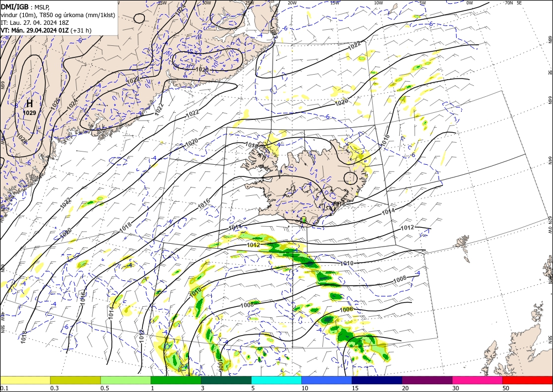Click the '0.5' legend scale value
The height and width of the screenshot is (392, 553).
click(x=105, y=388)
